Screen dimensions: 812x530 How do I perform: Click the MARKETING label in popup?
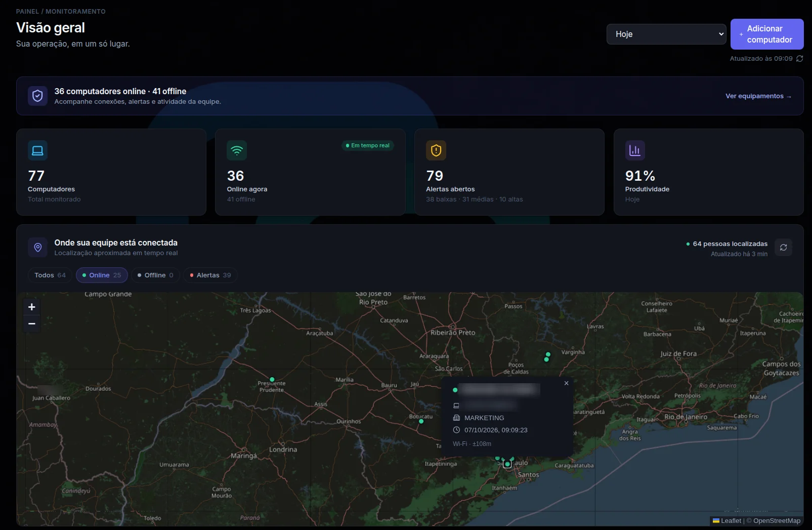click(484, 418)
